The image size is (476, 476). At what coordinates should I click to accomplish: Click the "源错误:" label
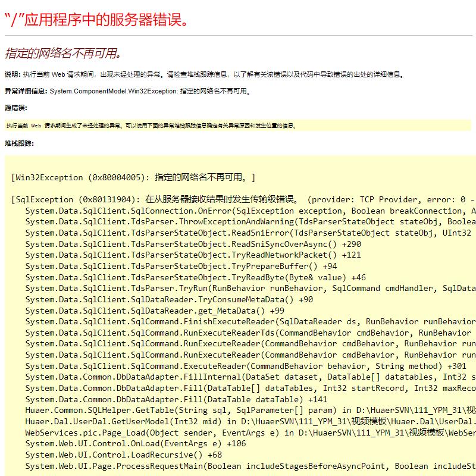click(x=16, y=108)
